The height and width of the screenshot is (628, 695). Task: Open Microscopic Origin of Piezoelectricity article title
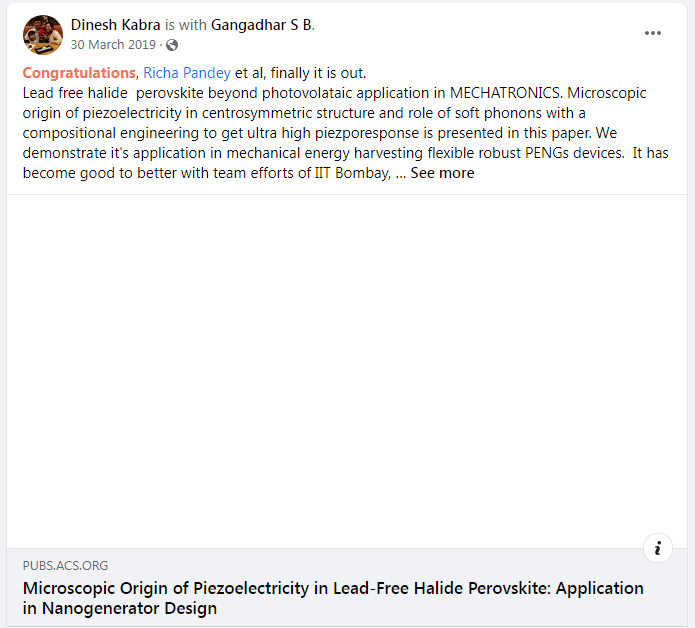333,588
